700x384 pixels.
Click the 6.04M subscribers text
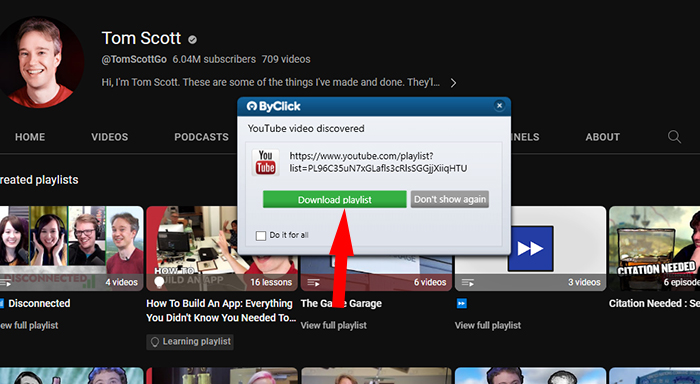tap(214, 59)
